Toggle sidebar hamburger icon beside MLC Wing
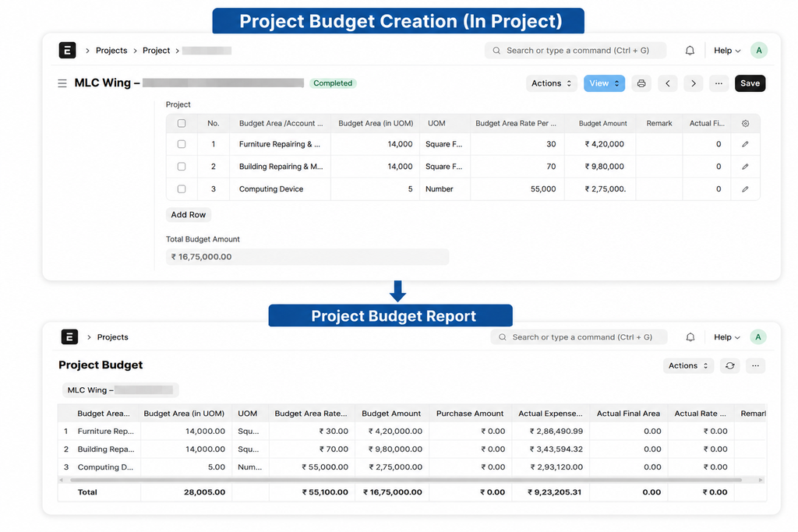The width and height of the screenshot is (798, 532). pyautogui.click(x=62, y=83)
